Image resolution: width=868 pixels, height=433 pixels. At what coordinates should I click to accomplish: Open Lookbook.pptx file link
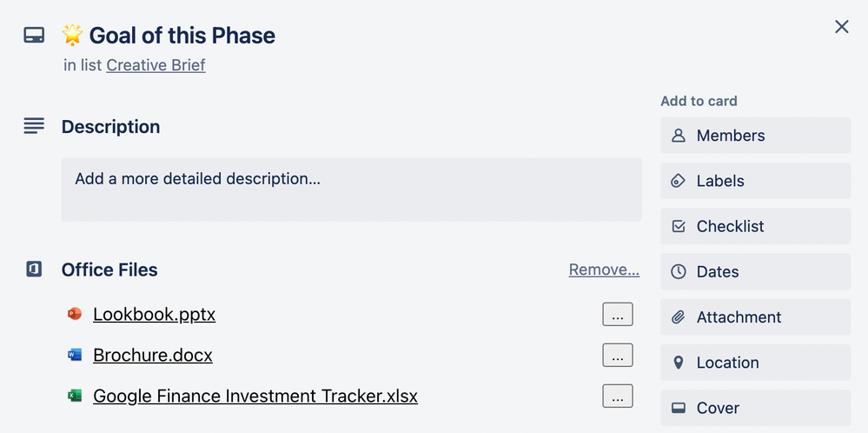tap(154, 314)
